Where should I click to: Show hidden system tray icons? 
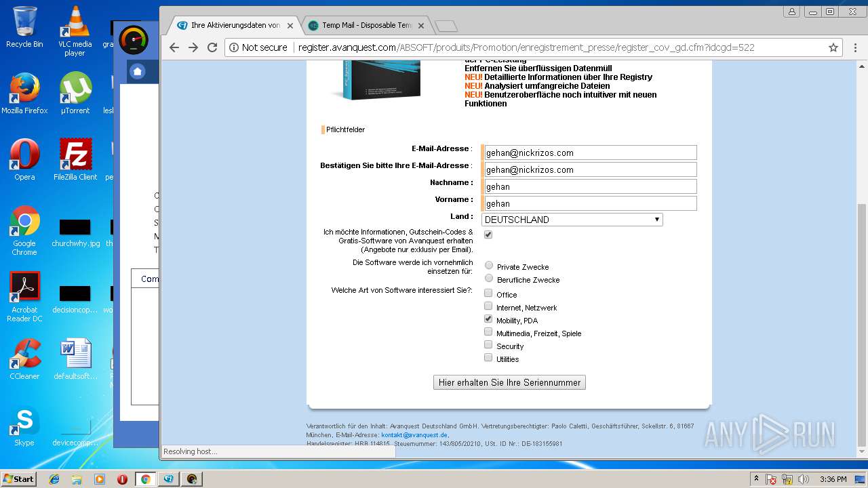(756, 479)
